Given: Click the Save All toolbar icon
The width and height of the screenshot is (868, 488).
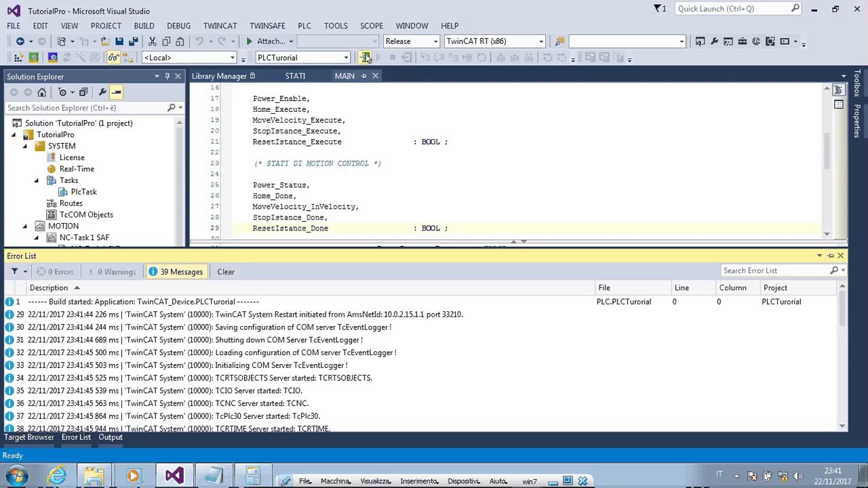Looking at the screenshot, I should [x=134, y=41].
